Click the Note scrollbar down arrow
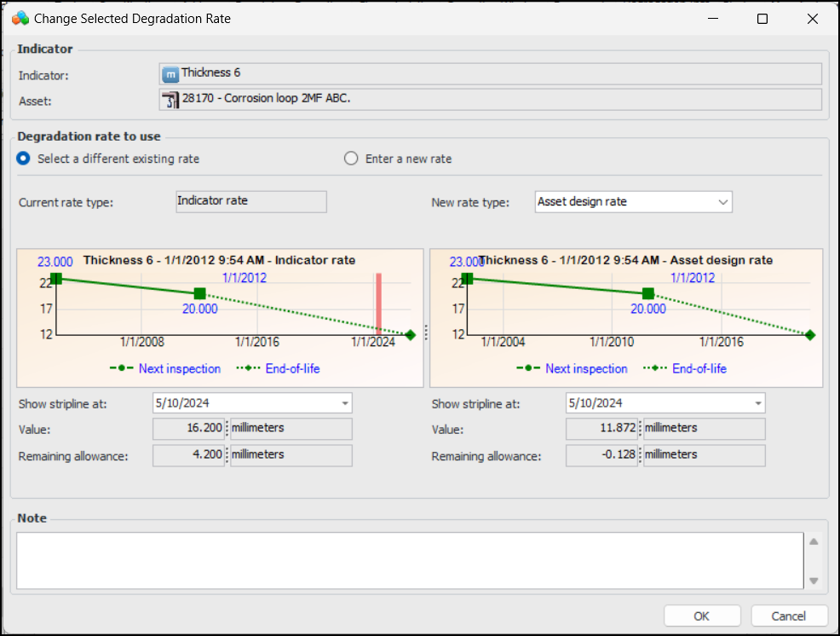 pos(814,580)
